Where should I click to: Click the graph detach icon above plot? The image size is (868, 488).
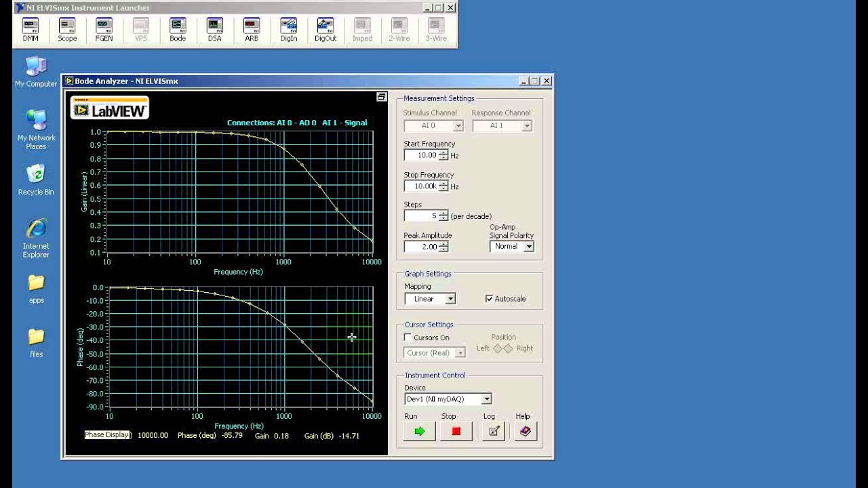point(381,97)
